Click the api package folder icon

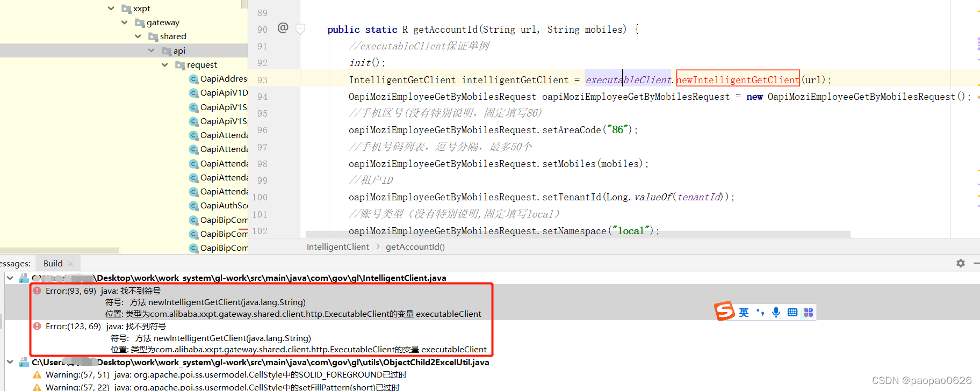point(167,51)
